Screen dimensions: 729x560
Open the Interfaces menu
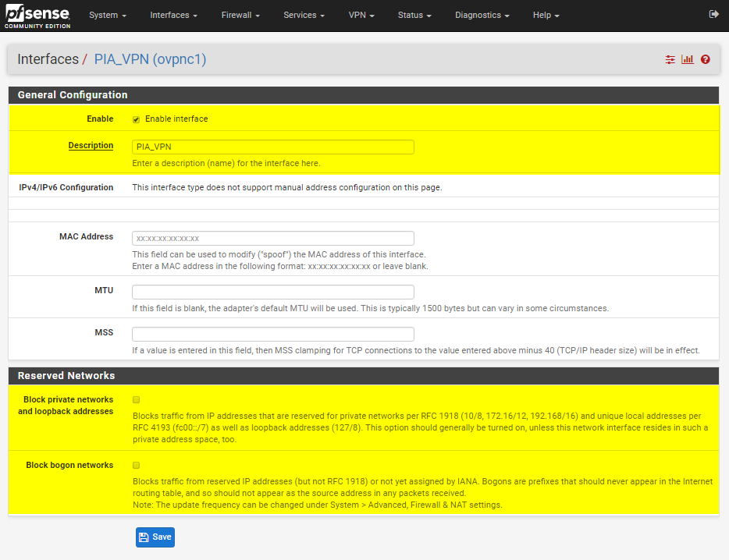click(x=173, y=16)
